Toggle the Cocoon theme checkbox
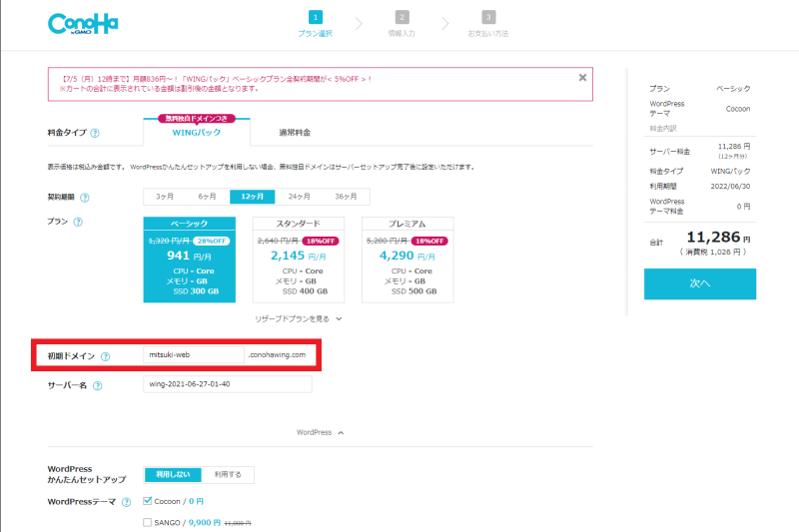 coord(147,501)
